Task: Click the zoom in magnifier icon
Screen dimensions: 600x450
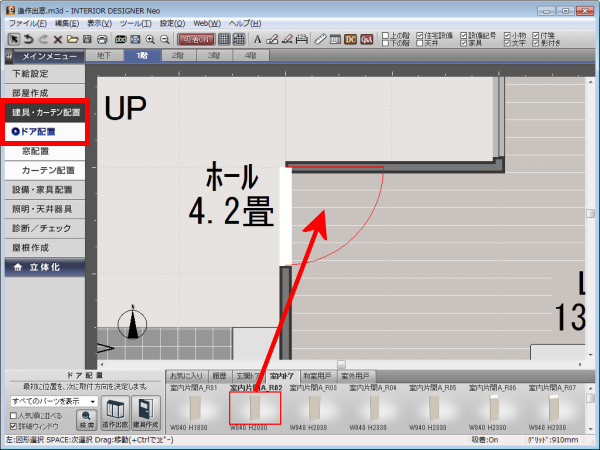Action: pos(150,38)
